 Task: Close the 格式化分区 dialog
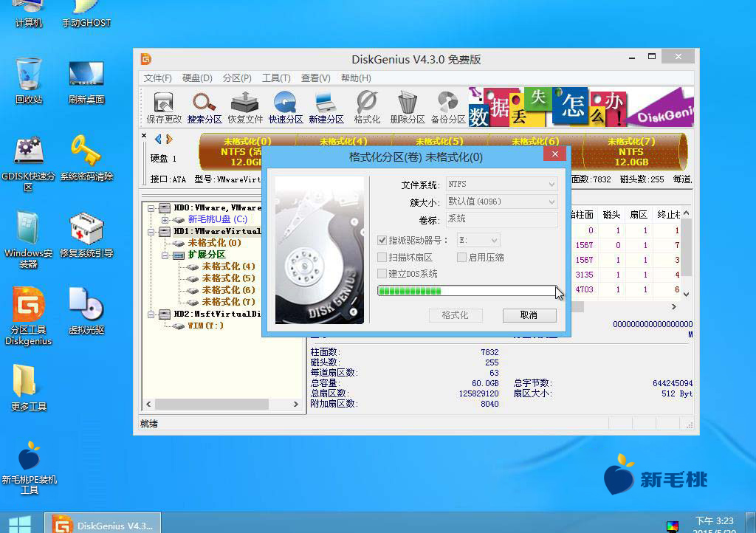(x=555, y=154)
